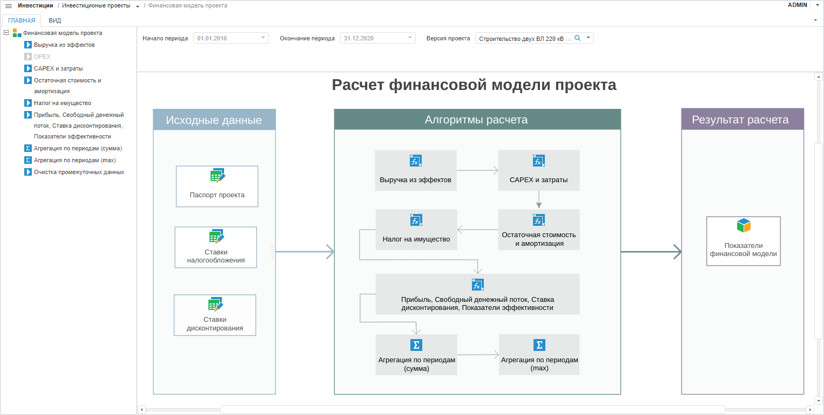Select OPEX in the tree

42,56
